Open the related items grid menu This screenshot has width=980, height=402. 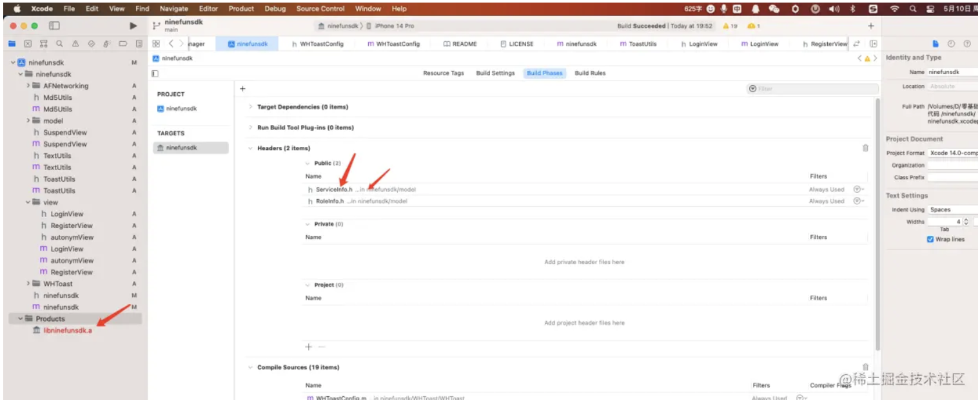click(156, 44)
